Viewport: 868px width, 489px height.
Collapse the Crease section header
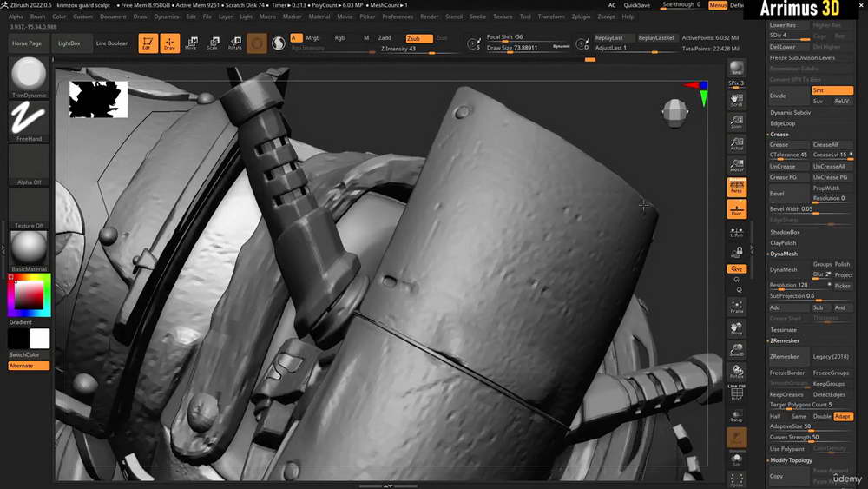(x=779, y=134)
